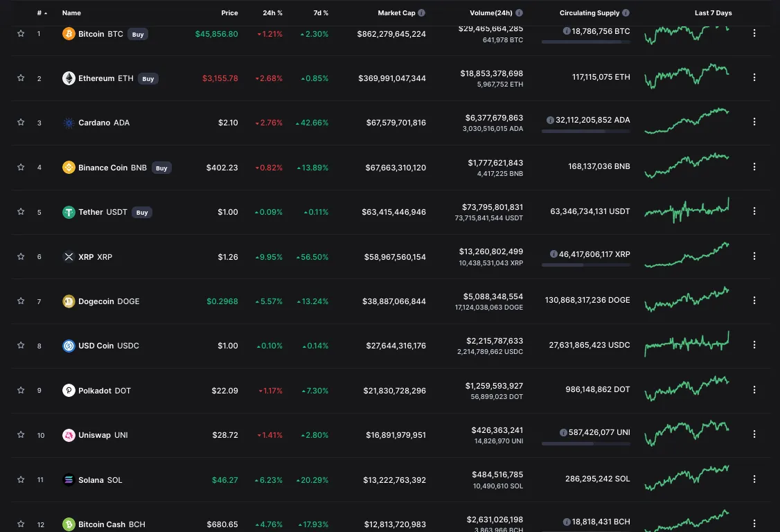Open Solana last 7 days sparkline chart

point(687,478)
